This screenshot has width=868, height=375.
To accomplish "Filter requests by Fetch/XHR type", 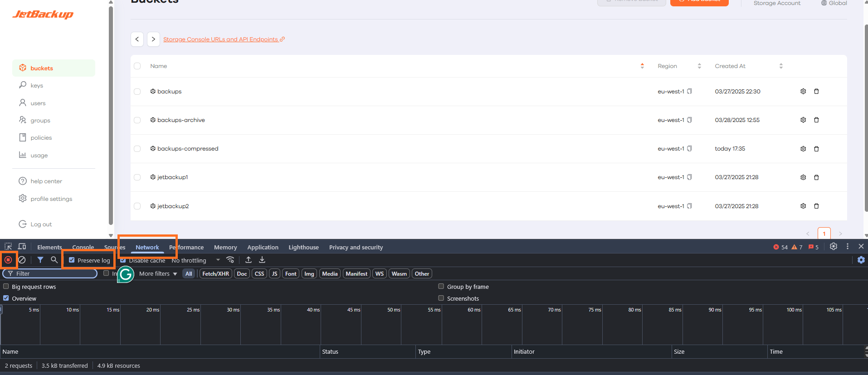I will click(x=215, y=273).
